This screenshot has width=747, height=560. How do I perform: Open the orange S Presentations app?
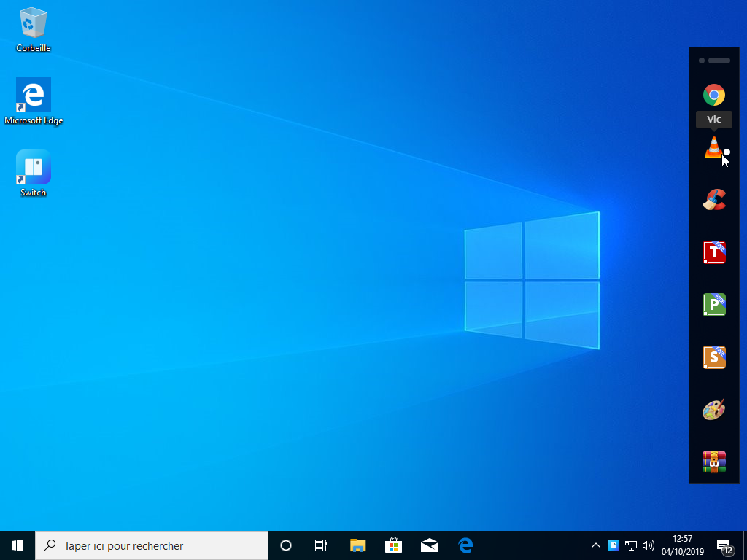pos(713,357)
